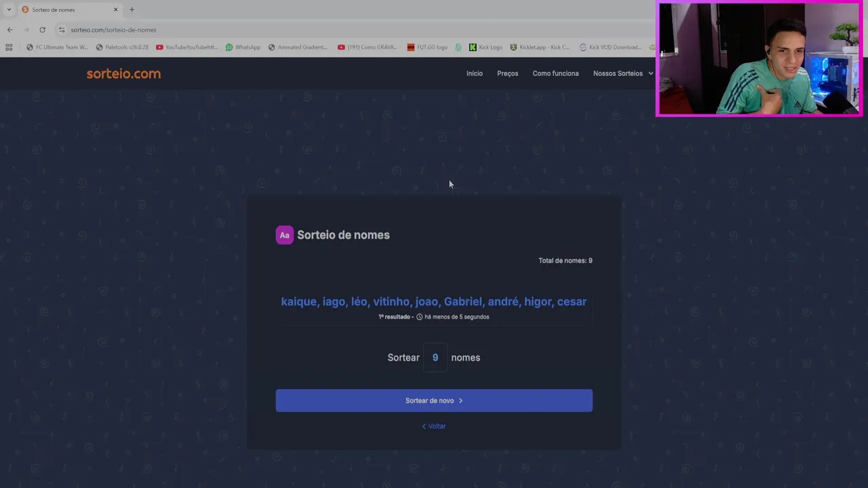
Task: Close the Sorteio de nomes tab
Action: [115, 9]
